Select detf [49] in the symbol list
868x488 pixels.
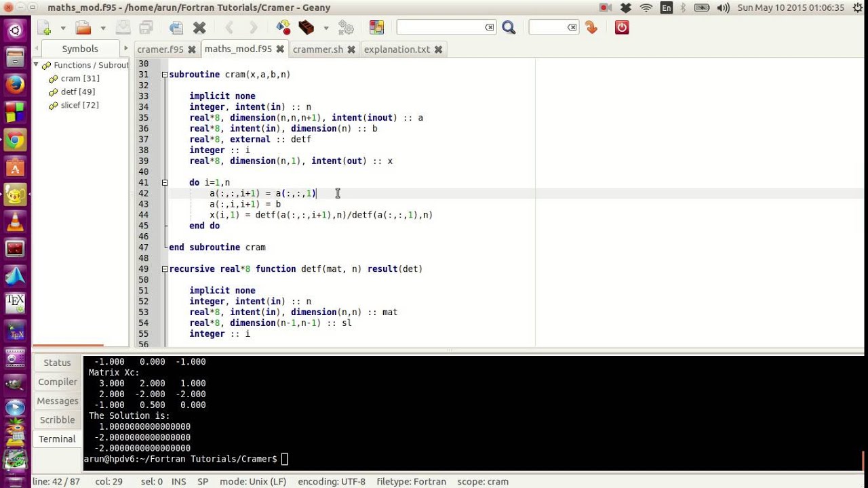78,91
